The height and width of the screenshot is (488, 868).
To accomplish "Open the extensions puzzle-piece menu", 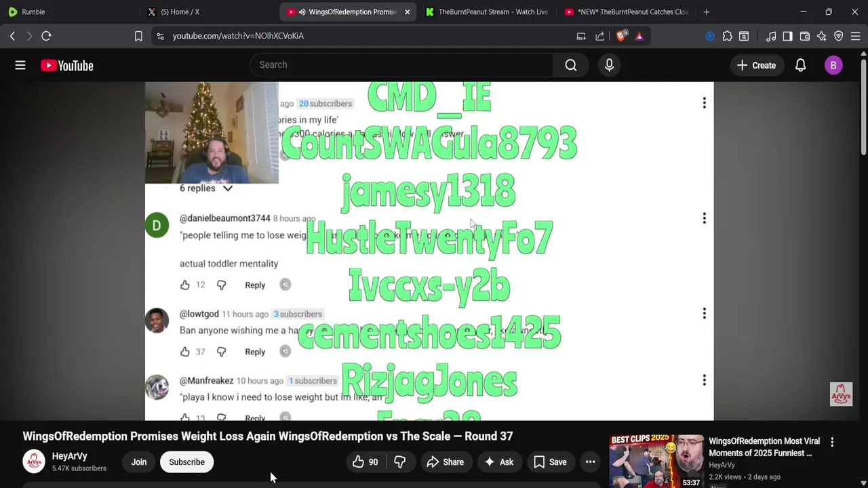I will [727, 36].
